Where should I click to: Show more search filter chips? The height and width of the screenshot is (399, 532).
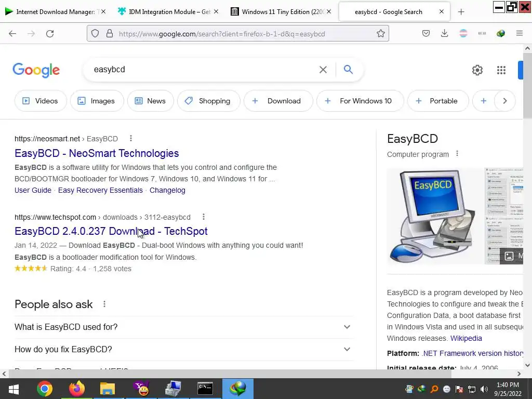(505, 101)
